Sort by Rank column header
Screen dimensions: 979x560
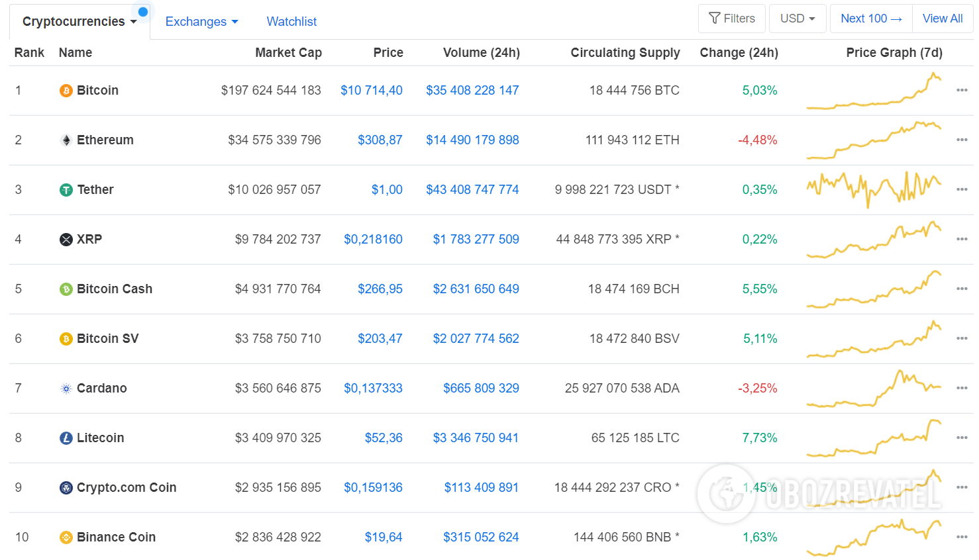pyautogui.click(x=29, y=52)
